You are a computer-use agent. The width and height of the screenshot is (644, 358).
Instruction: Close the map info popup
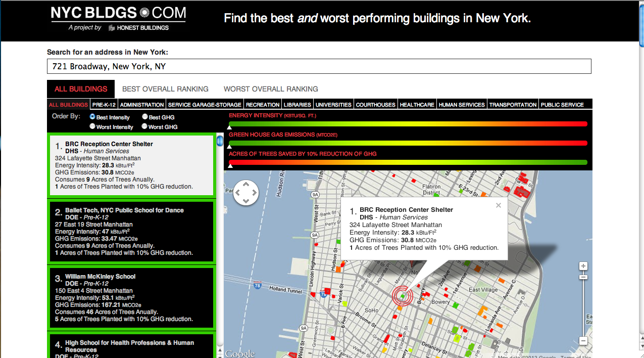tap(499, 205)
